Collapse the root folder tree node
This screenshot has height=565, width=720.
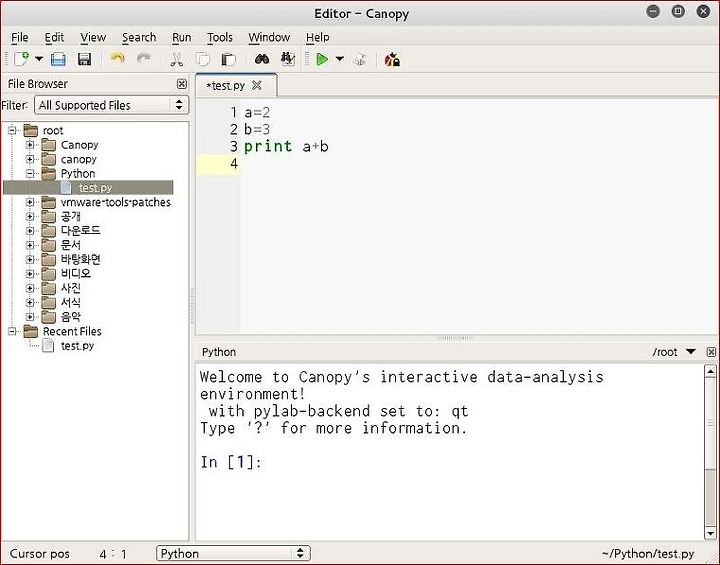point(12,130)
